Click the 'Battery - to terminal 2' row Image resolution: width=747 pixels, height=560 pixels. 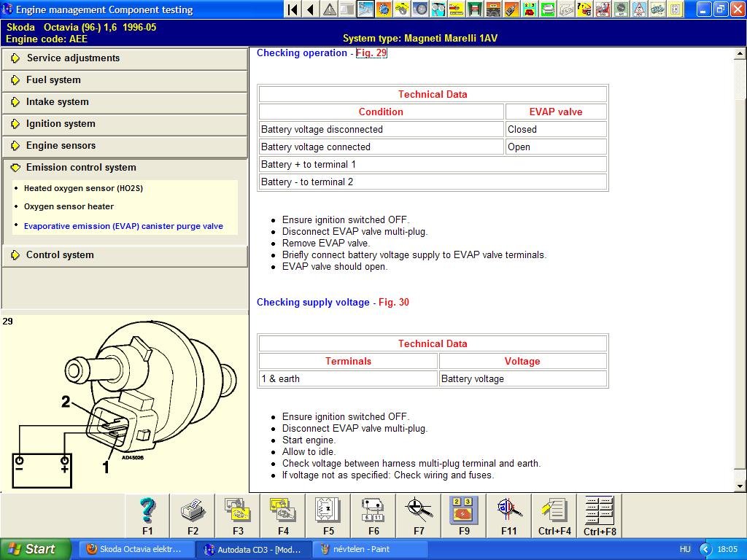(x=433, y=182)
